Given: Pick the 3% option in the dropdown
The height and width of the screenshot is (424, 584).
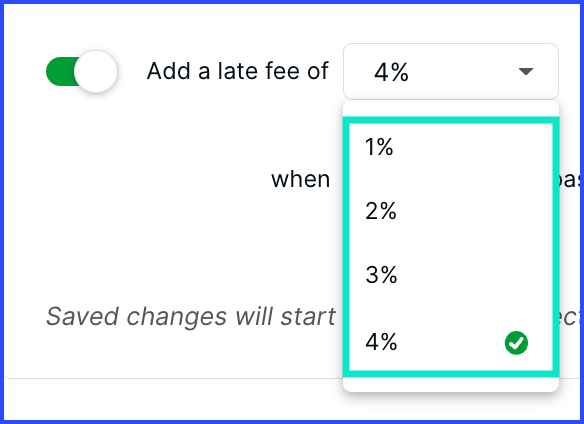Looking at the screenshot, I should pyautogui.click(x=451, y=275).
